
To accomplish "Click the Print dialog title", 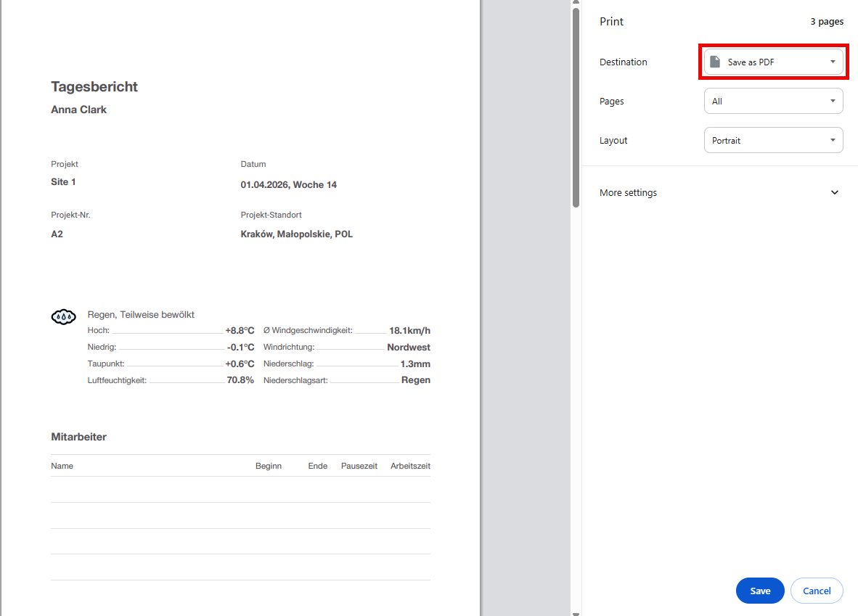I will [611, 22].
